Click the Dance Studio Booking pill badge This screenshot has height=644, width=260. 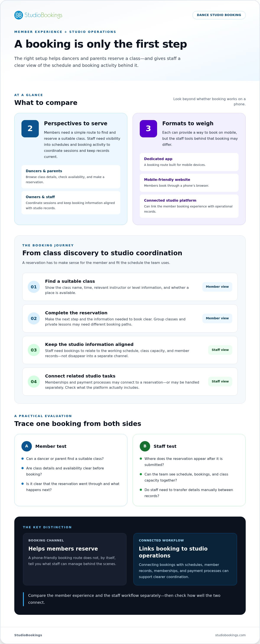pyautogui.click(x=219, y=15)
